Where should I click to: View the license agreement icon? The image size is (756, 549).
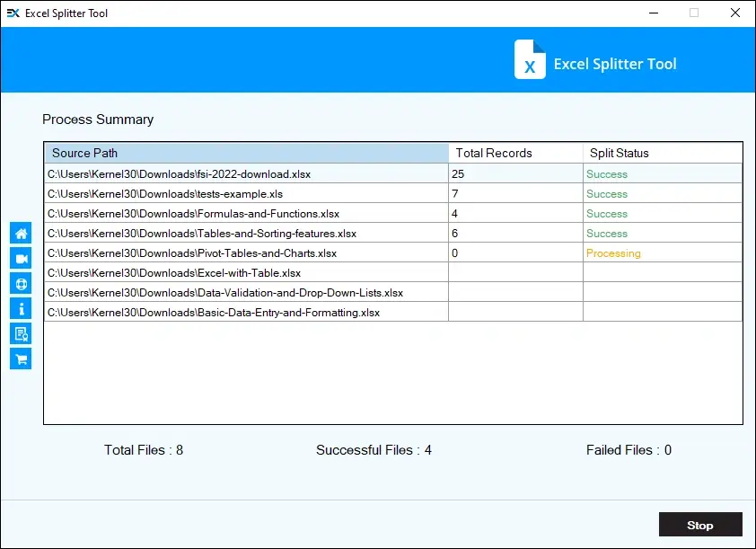click(20, 333)
